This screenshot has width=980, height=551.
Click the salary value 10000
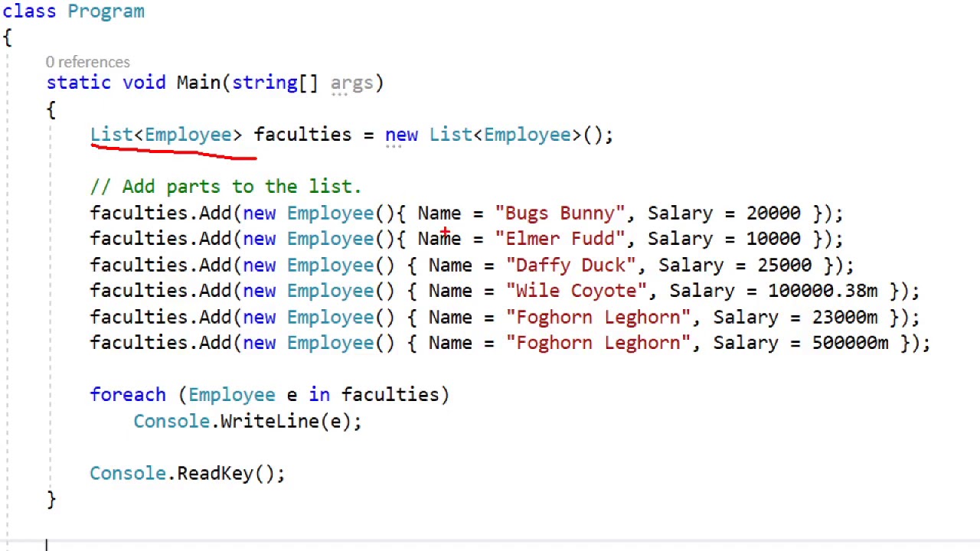coord(773,239)
